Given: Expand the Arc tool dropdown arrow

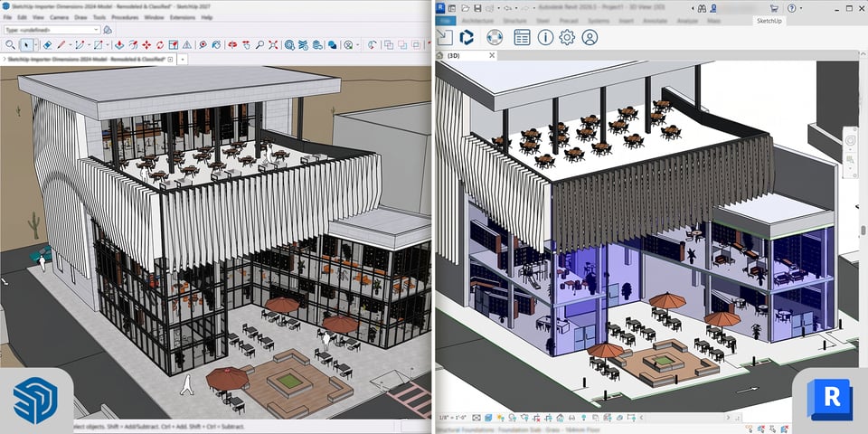Looking at the screenshot, I should pos(88,45).
